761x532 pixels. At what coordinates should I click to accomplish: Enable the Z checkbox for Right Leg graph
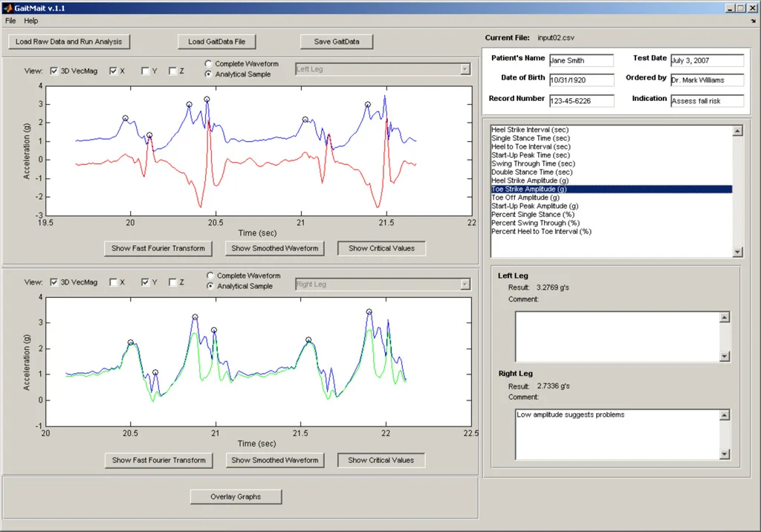coord(172,282)
